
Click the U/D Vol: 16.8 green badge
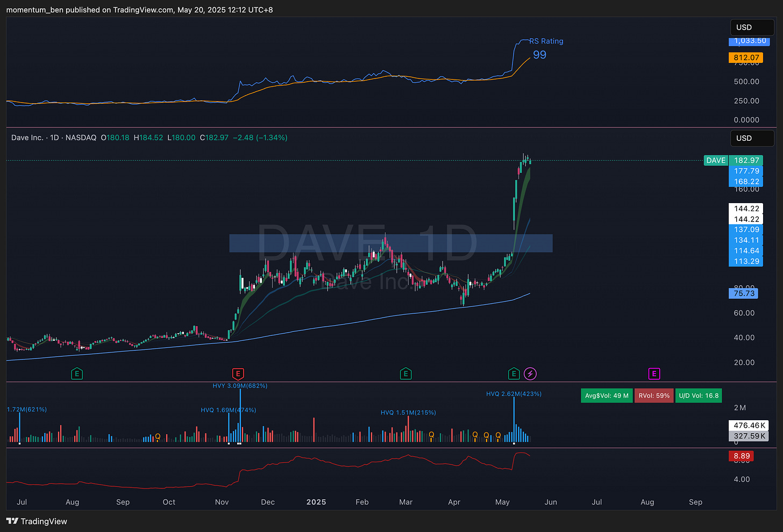click(699, 396)
